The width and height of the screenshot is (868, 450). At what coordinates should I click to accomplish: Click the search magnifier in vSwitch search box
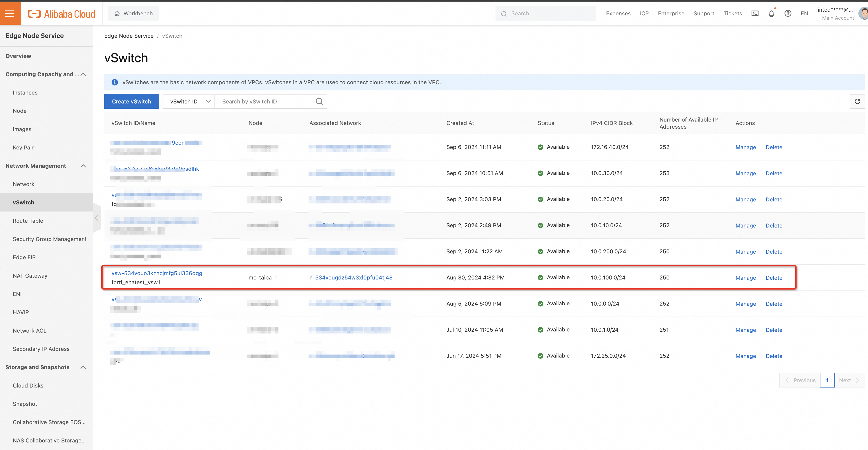point(319,102)
